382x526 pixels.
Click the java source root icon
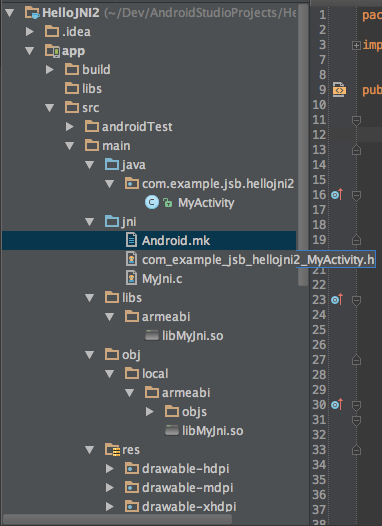(x=112, y=165)
